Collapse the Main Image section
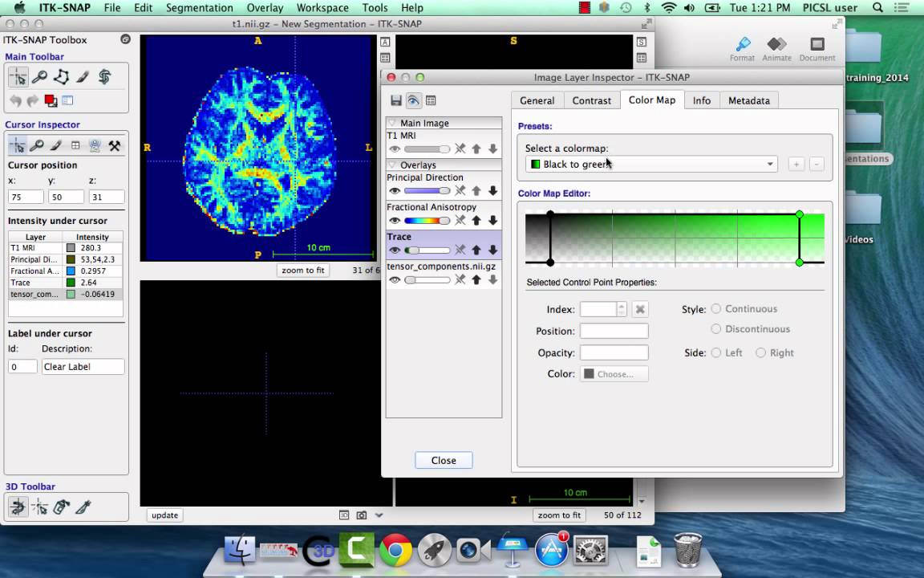The image size is (924, 578). pyautogui.click(x=392, y=123)
